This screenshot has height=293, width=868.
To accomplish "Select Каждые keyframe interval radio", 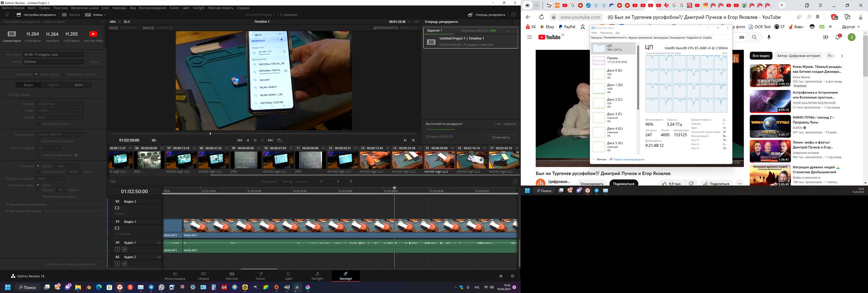I will pos(38,190).
